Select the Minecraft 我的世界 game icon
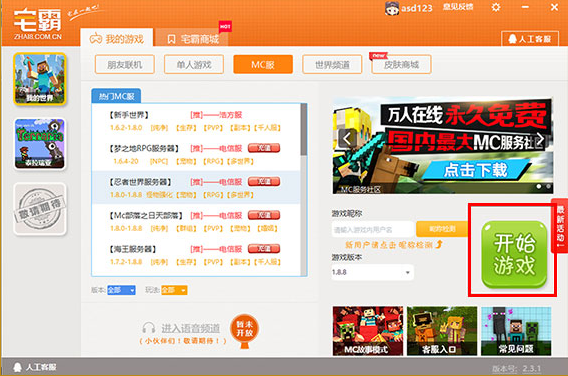The image size is (568, 376). click(40, 79)
